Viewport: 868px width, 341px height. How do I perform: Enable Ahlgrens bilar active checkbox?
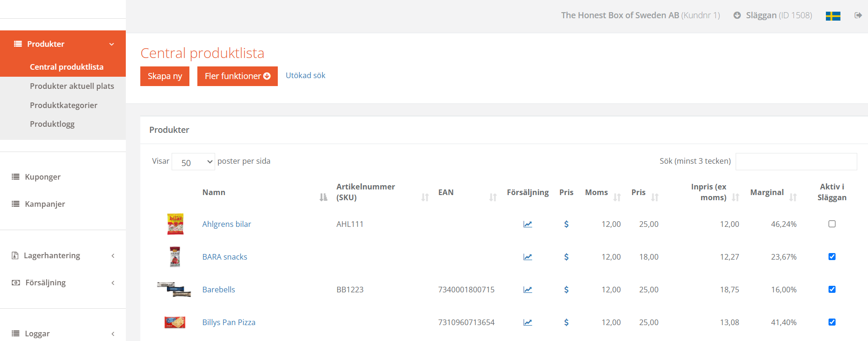tap(832, 224)
